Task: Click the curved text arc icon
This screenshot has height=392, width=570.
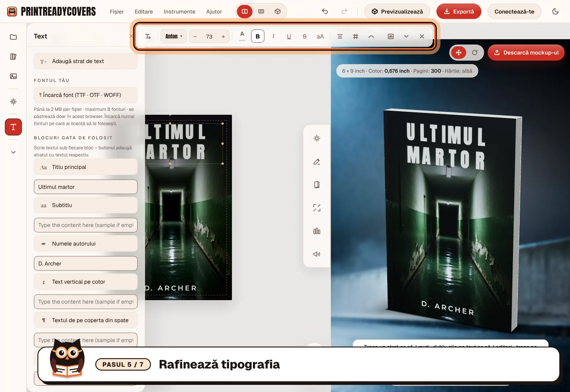Action: (x=371, y=36)
